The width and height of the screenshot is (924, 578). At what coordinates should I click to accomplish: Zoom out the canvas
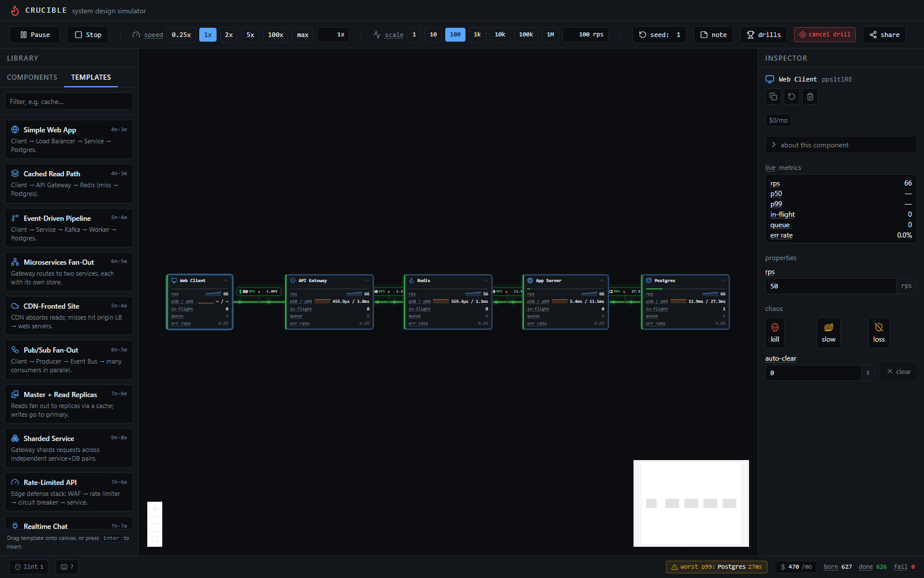[155, 524]
